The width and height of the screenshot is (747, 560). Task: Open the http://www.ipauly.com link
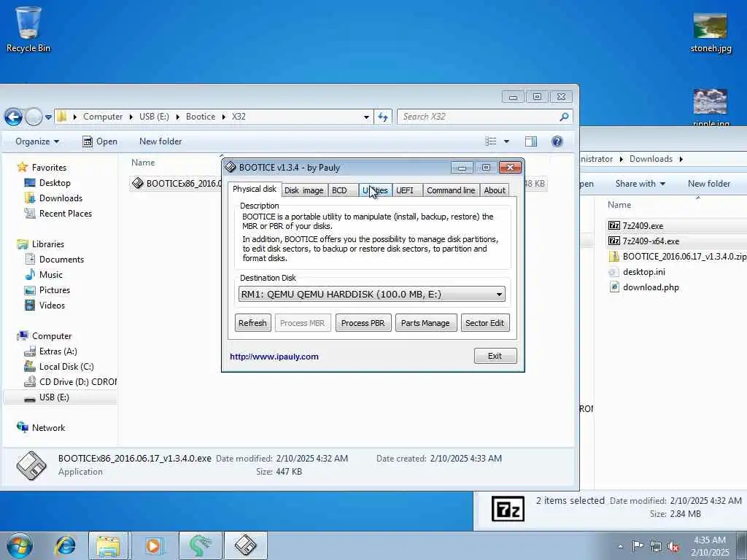click(274, 357)
